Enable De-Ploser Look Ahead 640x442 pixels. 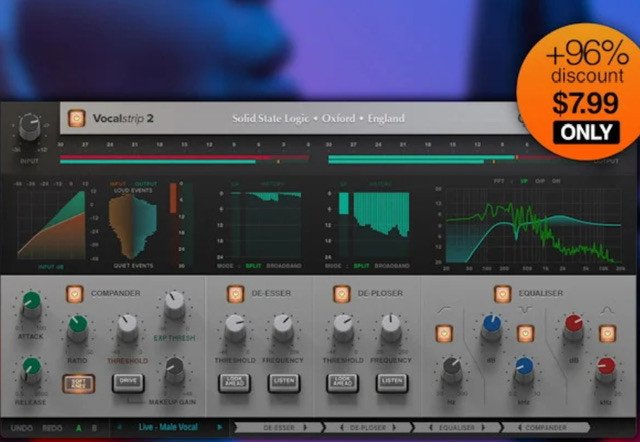coord(342,383)
